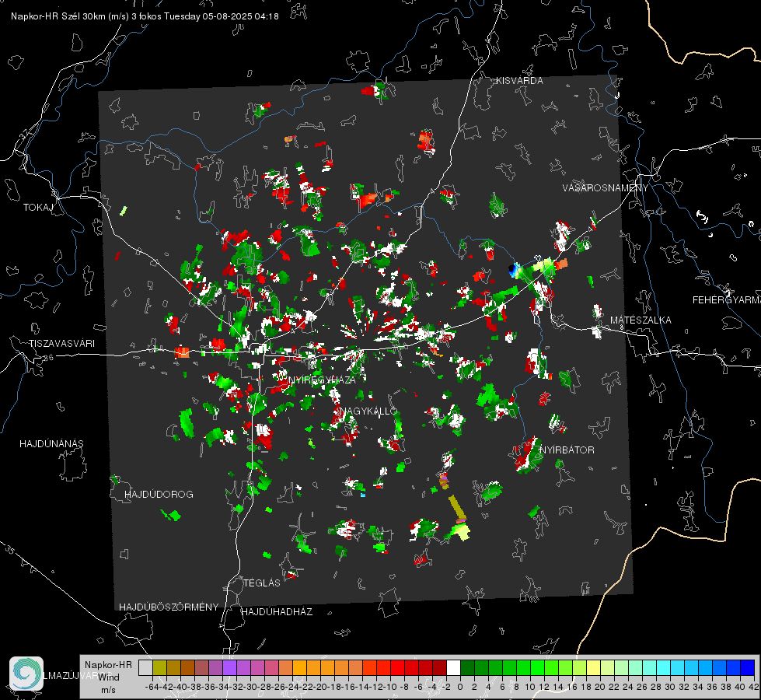This screenshot has height=700, width=761.
Task: Click the 'Napkor-HR Wind m/s' legend label
Action: point(108,677)
